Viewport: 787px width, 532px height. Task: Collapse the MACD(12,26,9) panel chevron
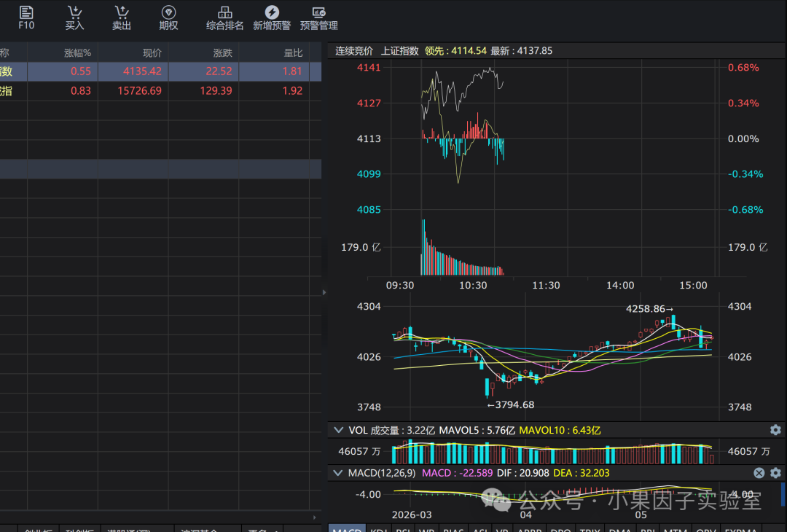coord(338,473)
